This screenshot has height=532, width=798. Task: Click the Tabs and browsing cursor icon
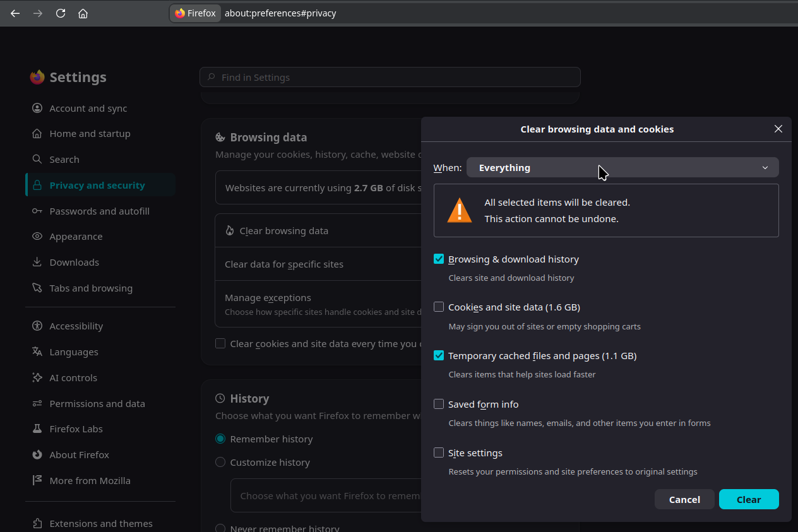click(x=37, y=288)
